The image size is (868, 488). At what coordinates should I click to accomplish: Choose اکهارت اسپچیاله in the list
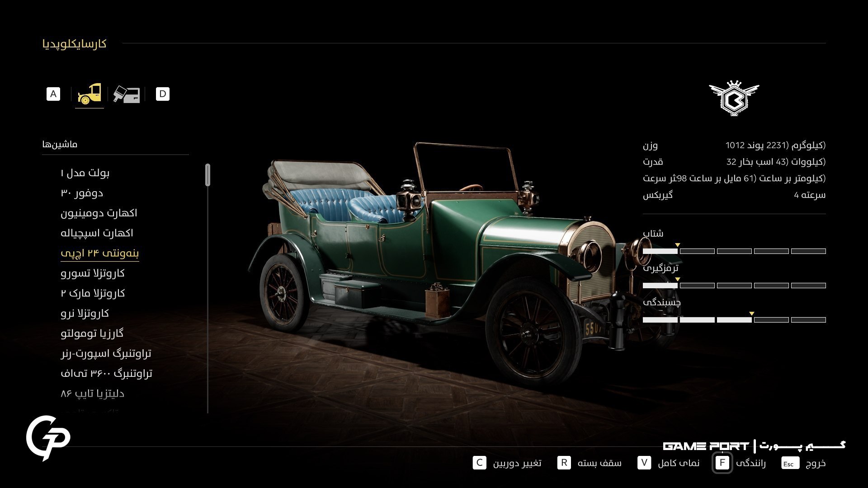97,233
